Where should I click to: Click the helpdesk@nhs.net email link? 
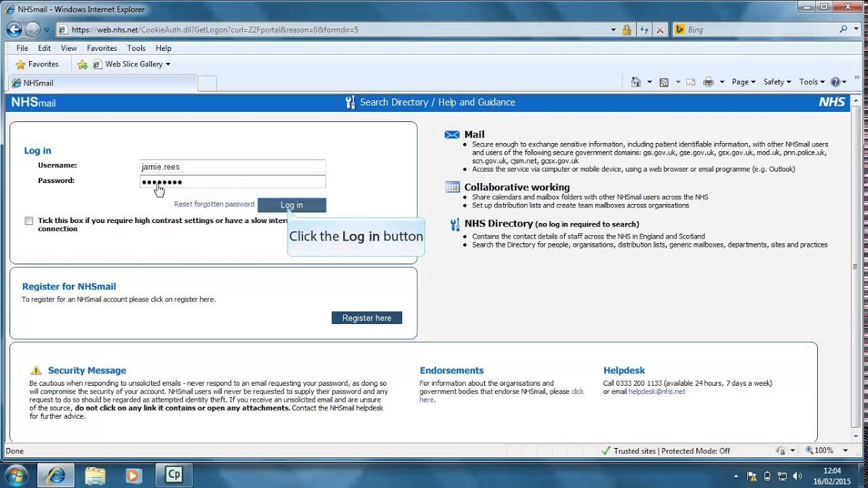(657, 392)
